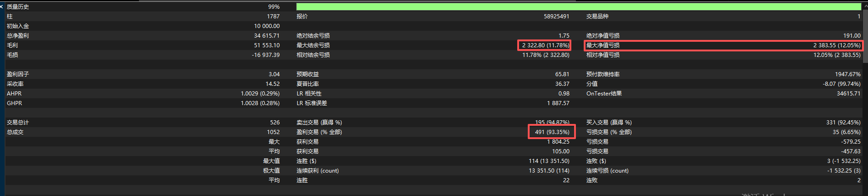Image resolution: width=868 pixels, height=196 pixels.
Task: Click the 预付款维持率 value 1947.67%
Action: (847, 74)
